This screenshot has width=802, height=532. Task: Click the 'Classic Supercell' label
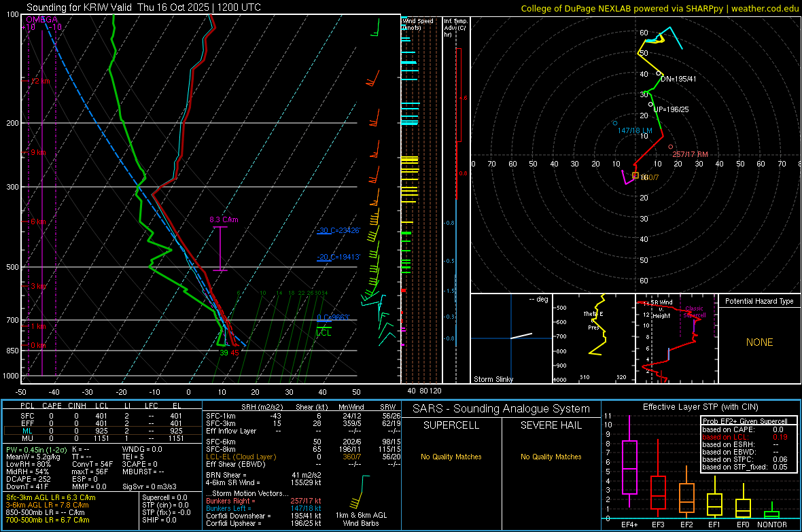[x=695, y=312]
